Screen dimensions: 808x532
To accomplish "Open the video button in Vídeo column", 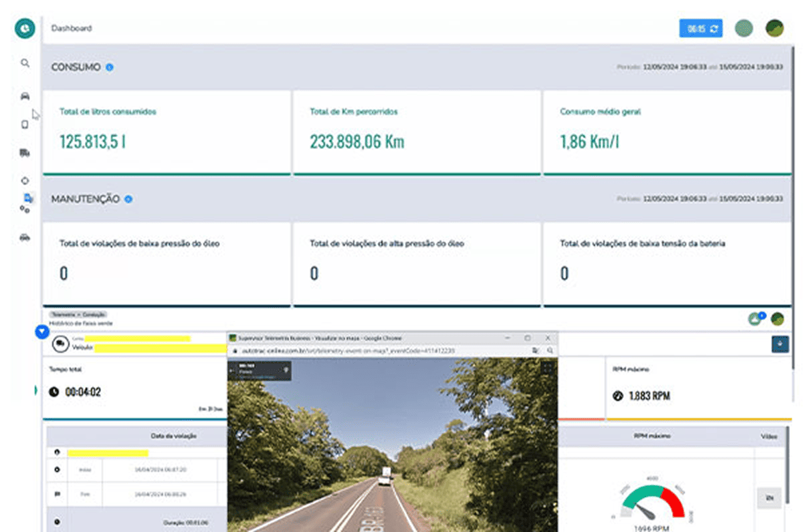I will 769,498.
